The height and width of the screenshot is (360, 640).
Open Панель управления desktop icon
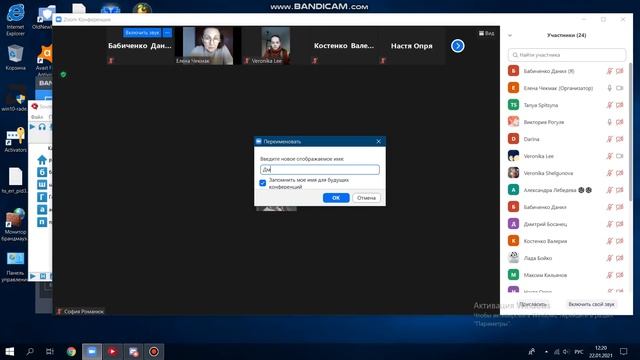pos(15,267)
